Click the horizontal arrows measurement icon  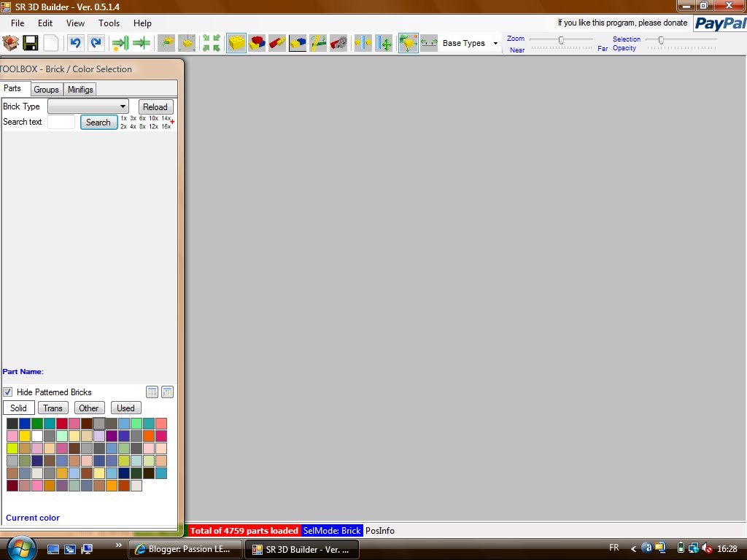click(x=429, y=43)
